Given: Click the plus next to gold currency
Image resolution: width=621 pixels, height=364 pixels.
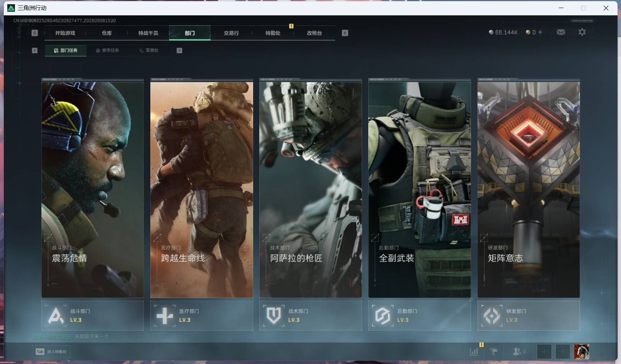Looking at the screenshot, I should click(x=540, y=32).
